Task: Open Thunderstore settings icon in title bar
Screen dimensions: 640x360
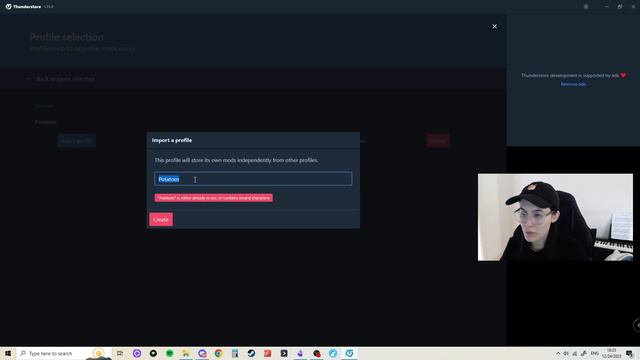Action: pyautogui.click(x=586, y=7)
